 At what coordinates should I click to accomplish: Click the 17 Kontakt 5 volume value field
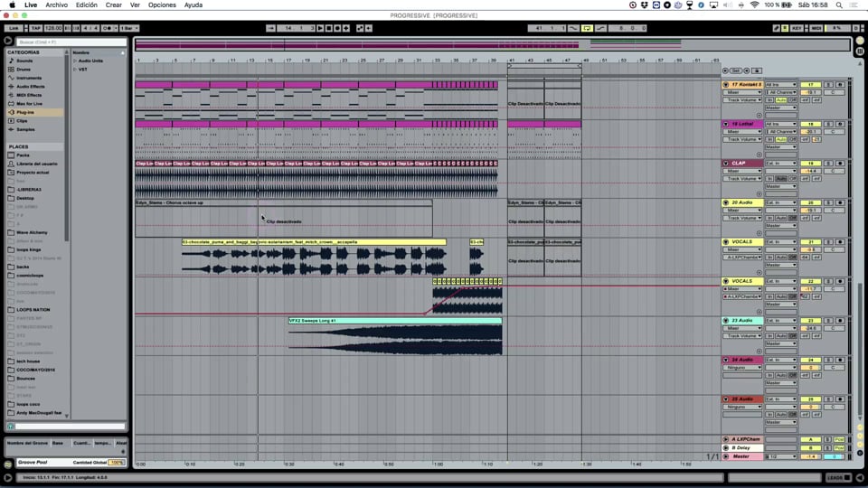(x=810, y=92)
